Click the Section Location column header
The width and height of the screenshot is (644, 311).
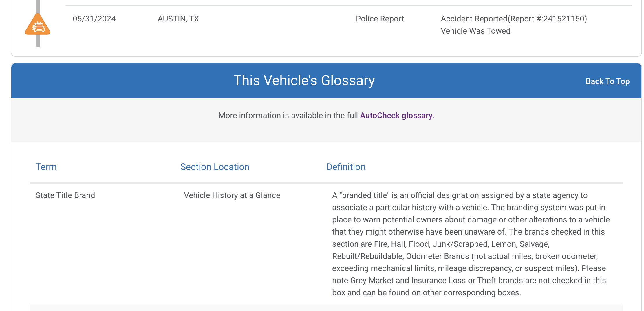pyautogui.click(x=215, y=167)
